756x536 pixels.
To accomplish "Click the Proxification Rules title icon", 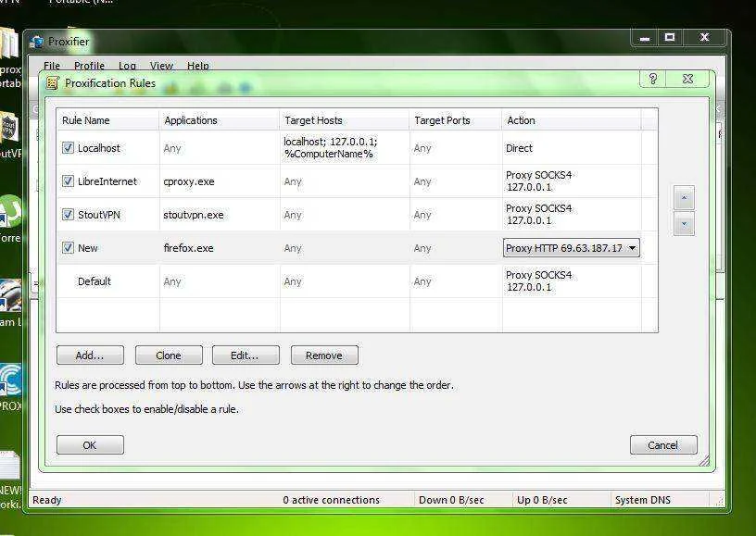I will pyautogui.click(x=52, y=83).
